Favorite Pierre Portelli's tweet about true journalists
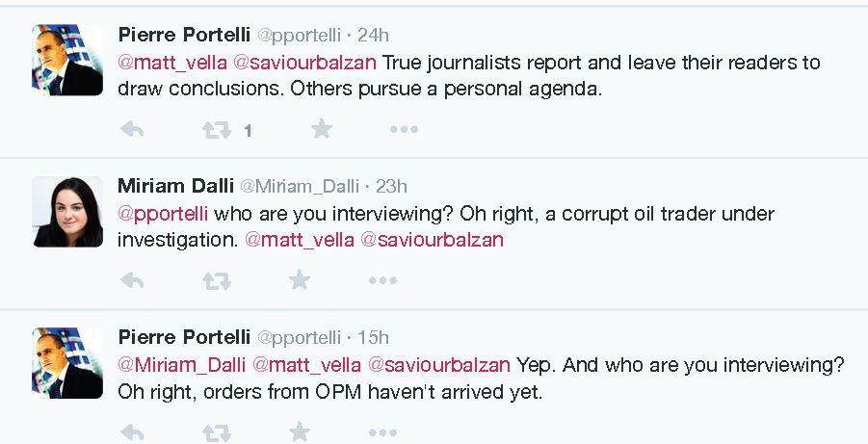The image size is (868, 444). (321, 129)
